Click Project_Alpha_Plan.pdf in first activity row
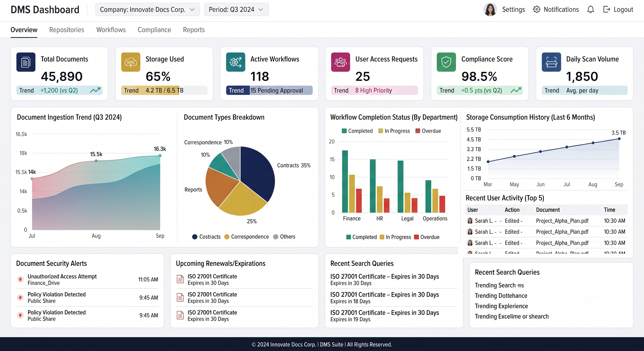Image resolution: width=644 pixels, height=351 pixels. click(562, 221)
